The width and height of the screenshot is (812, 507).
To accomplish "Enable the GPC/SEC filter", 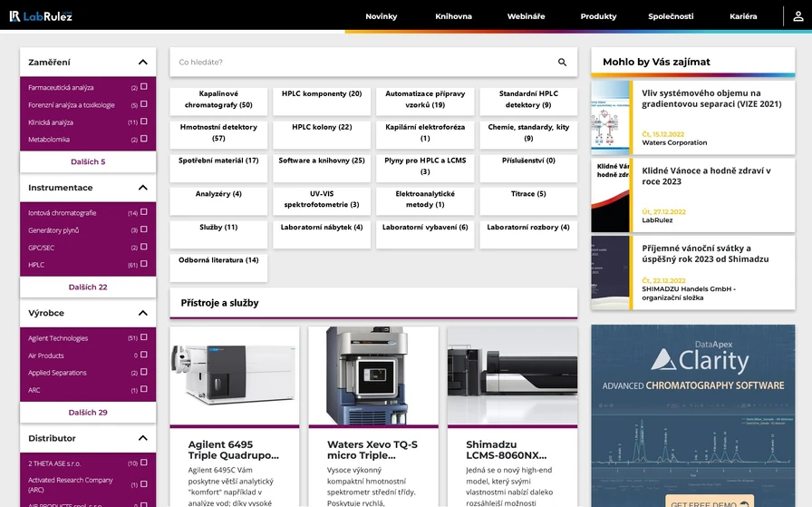I will [x=144, y=247].
